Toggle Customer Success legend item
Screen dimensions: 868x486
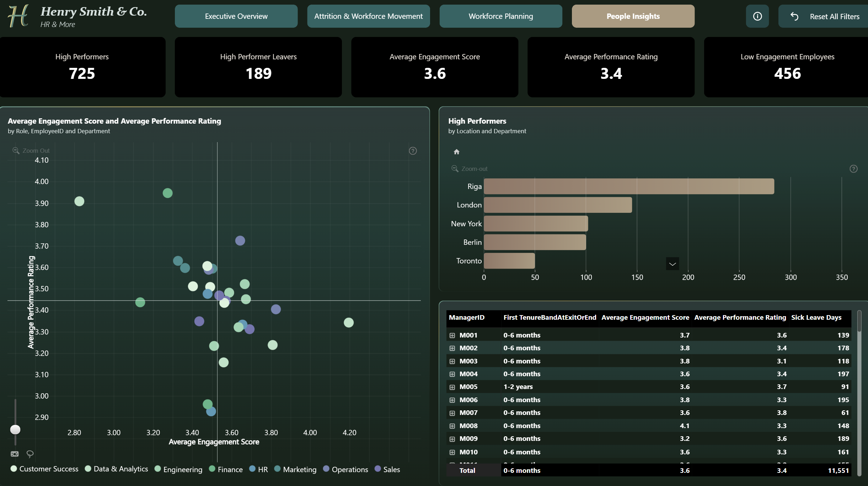(44, 469)
